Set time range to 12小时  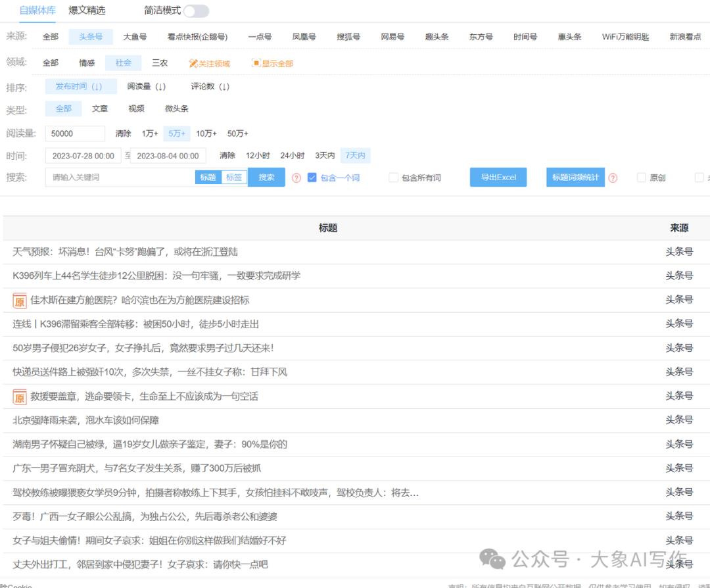tap(258, 155)
